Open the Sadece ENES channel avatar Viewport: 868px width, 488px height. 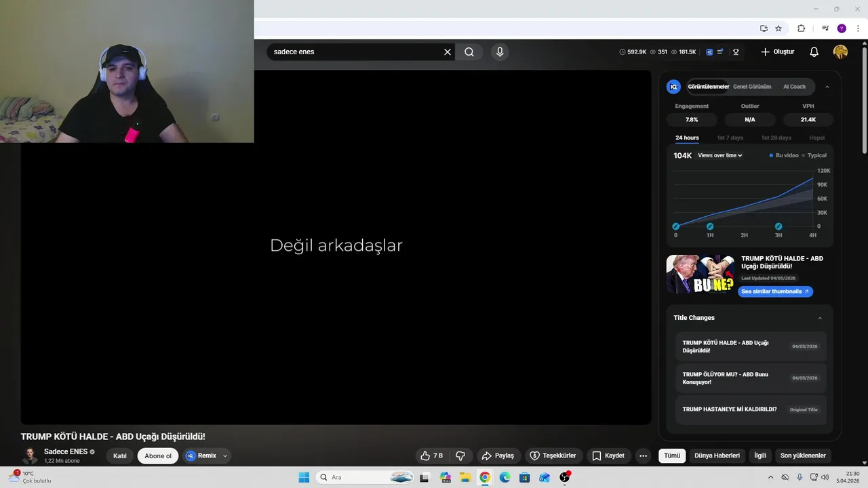30,455
